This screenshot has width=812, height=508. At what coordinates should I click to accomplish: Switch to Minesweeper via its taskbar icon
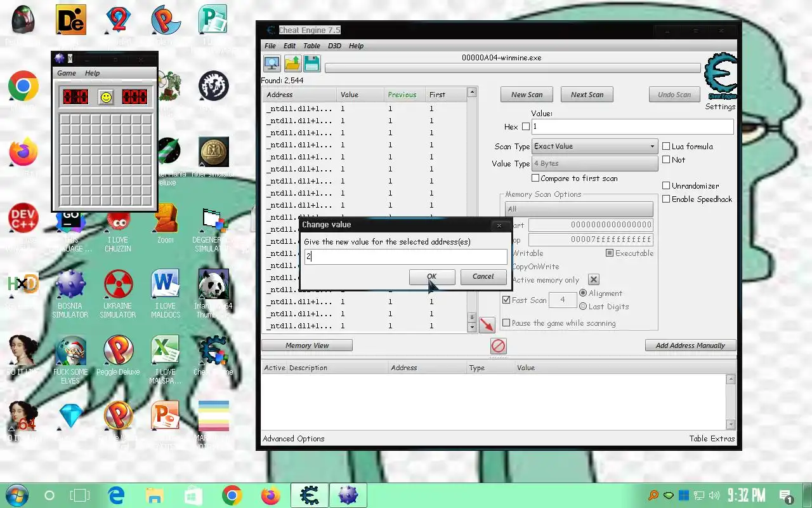click(x=348, y=495)
